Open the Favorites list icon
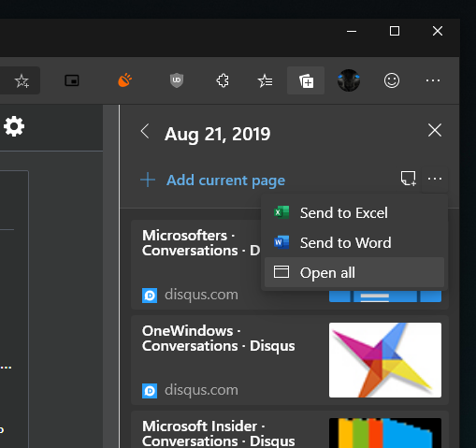Viewport: 476px width, 448px height. (265, 80)
